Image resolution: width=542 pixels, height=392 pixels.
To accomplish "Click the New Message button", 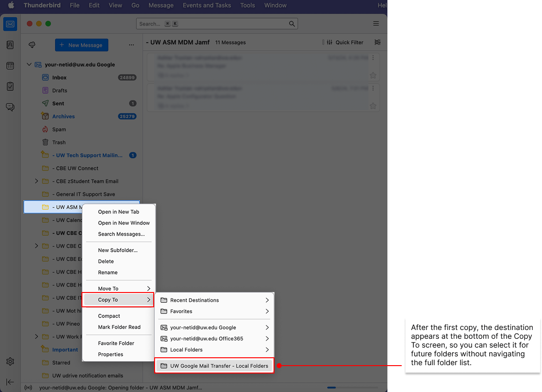I will click(x=81, y=45).
